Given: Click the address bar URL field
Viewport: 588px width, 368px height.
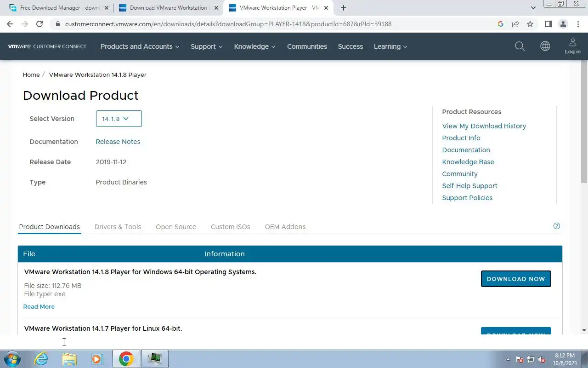Looking at the screenshot, I should pos(276,24).
